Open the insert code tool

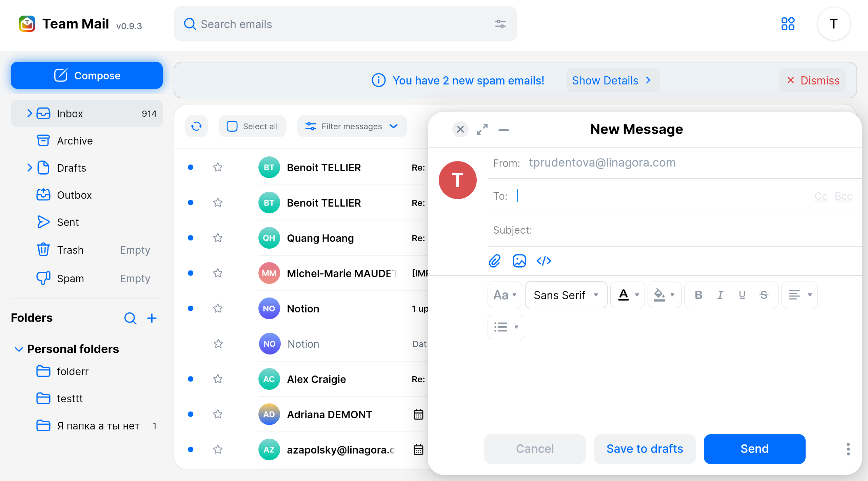(x=544, y=261)
